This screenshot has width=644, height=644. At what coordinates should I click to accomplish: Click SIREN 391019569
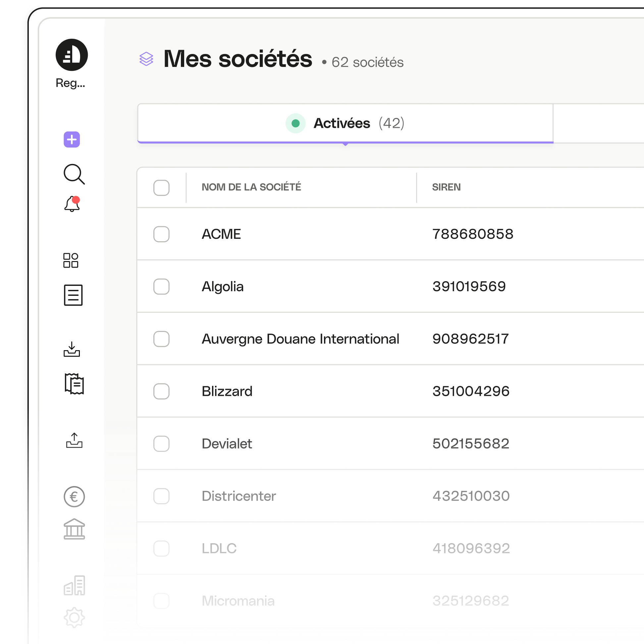pyautogui.click(x=469, y=287)
